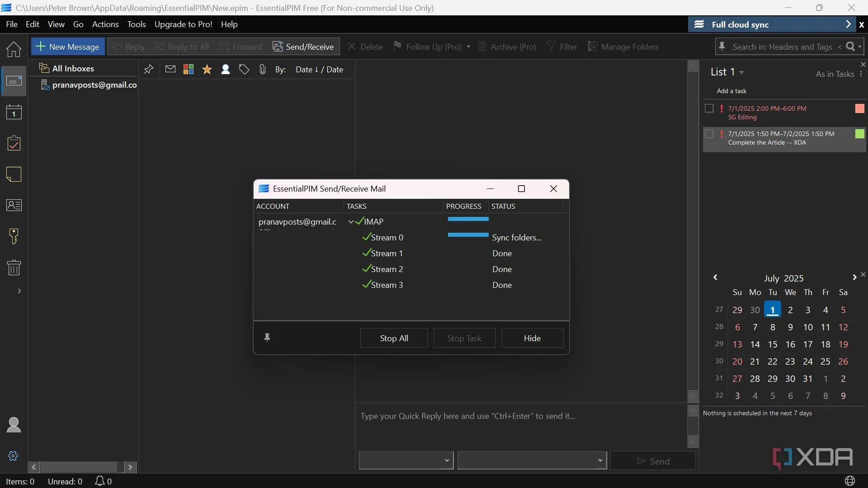This screenshot has width=868, height=488.
Task: Close the calendar panel
Action: [863, 274]
